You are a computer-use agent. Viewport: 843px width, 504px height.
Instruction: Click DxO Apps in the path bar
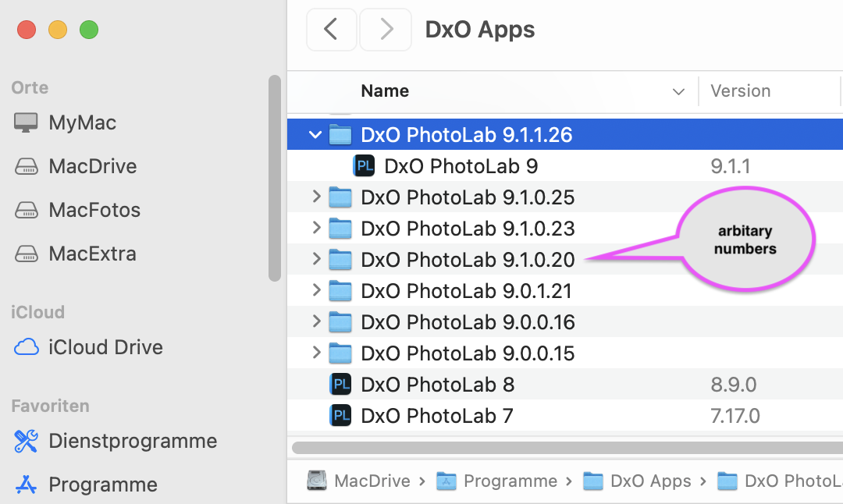pyautogui.click(x=650, y=481)
